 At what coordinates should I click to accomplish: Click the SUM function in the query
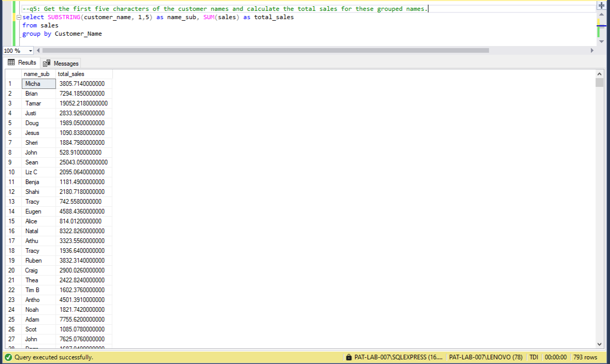[x=209, y=17]
